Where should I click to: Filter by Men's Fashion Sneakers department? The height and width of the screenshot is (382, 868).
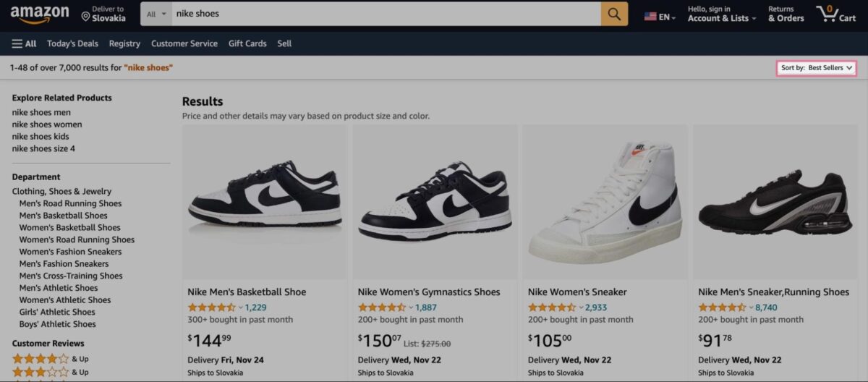[64, 264]
